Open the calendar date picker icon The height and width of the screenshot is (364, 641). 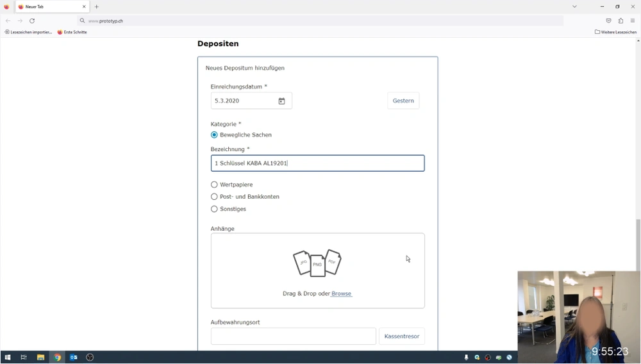tap(281, 101)
